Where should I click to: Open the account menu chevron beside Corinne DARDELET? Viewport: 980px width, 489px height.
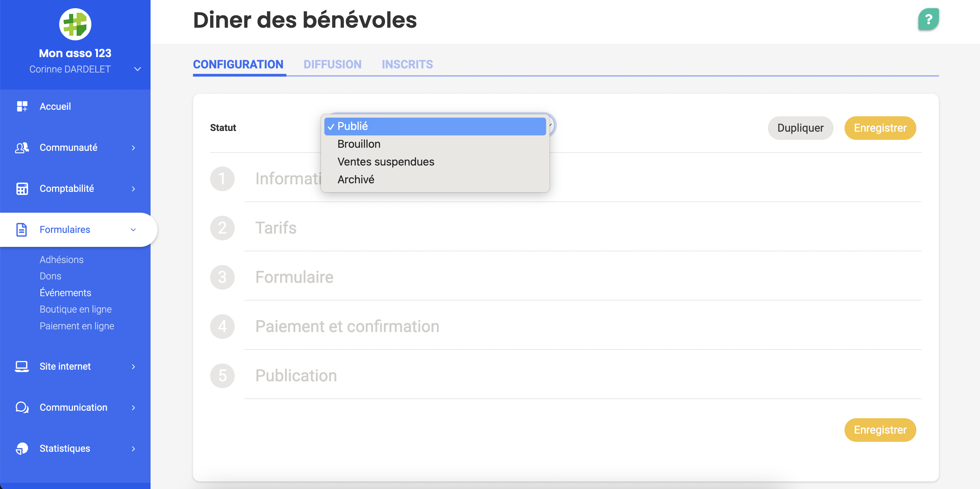tap(138, 69)
